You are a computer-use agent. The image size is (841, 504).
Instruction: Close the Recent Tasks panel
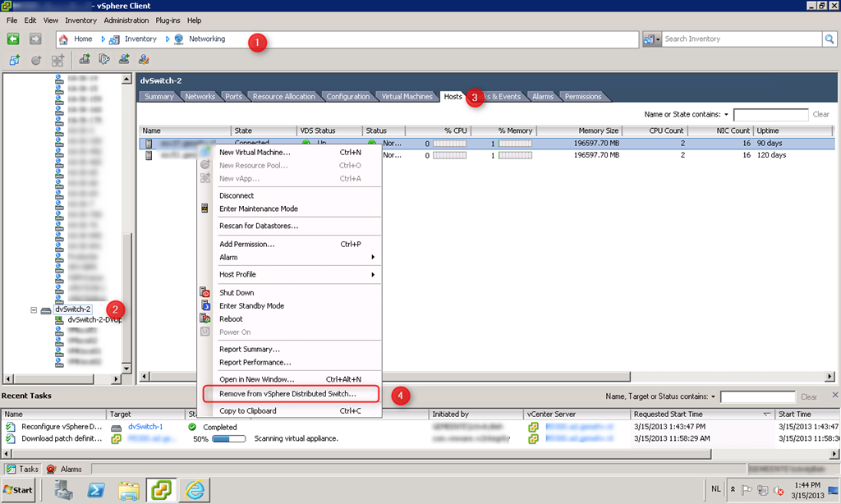pyautogui.click(x=834, y=395)
